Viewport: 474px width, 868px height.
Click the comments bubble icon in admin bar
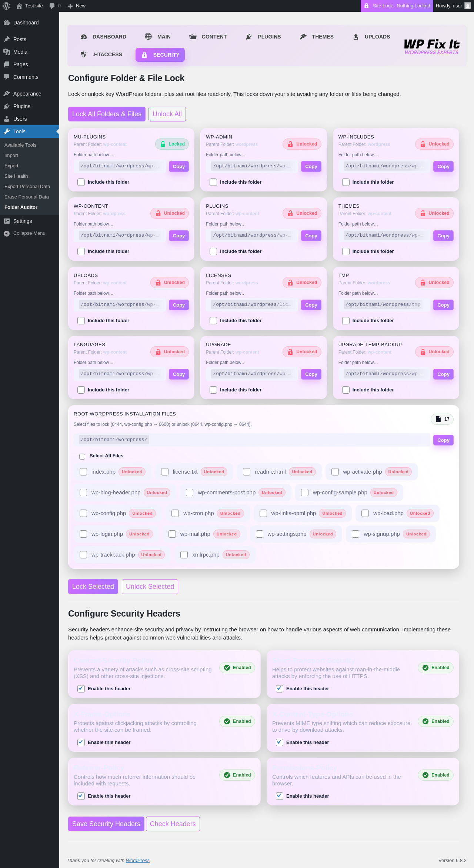pyautogui.click(x=52, y=6)
